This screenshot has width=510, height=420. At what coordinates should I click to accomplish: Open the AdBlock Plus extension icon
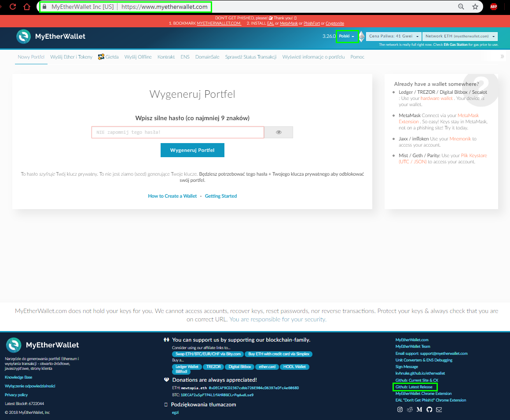493,7
